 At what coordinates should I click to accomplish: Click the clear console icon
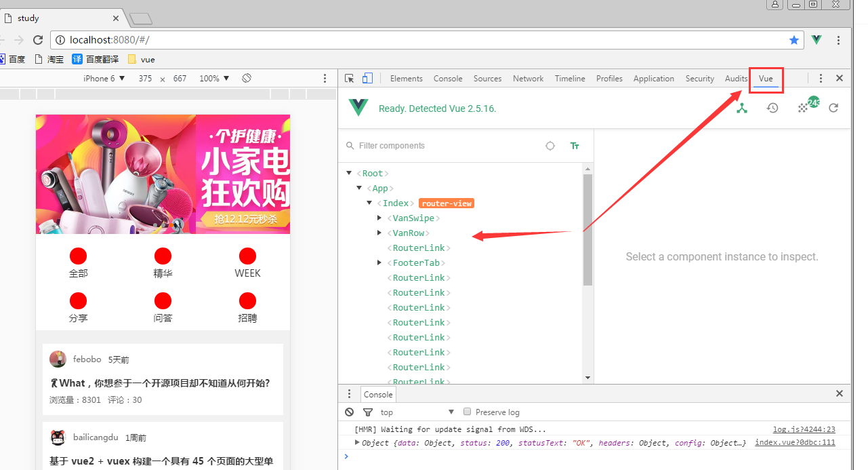350,412
